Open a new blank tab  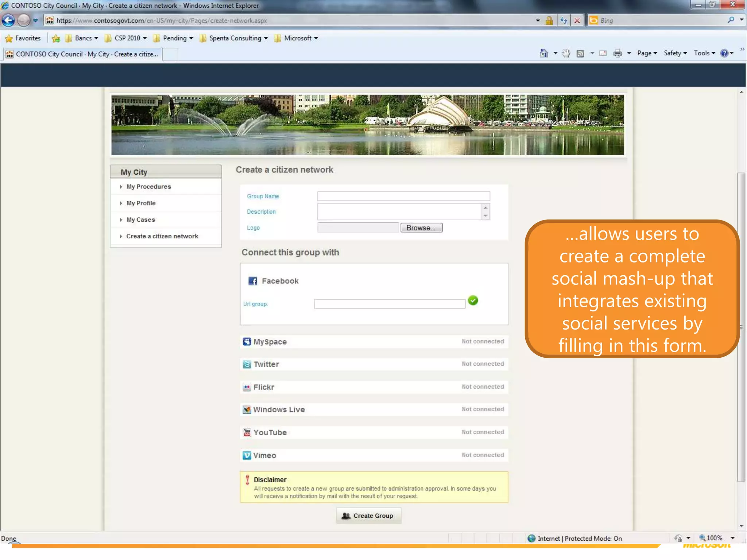(x=170, y=54)
